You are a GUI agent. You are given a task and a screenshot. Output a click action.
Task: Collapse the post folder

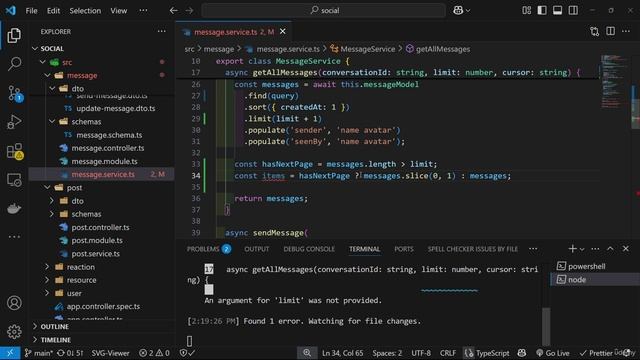[48, 187]
